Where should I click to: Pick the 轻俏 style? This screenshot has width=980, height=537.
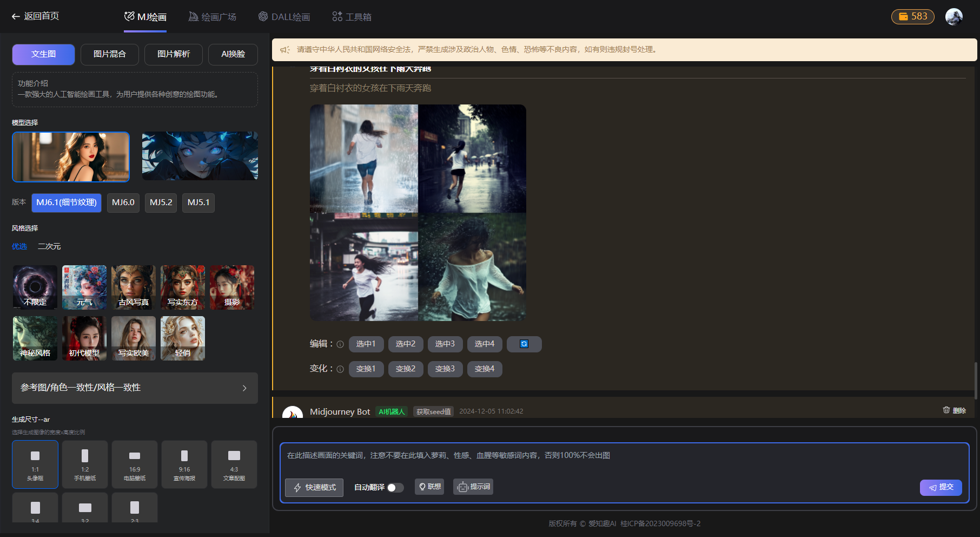pyautogui.click(x=183, y=338)
